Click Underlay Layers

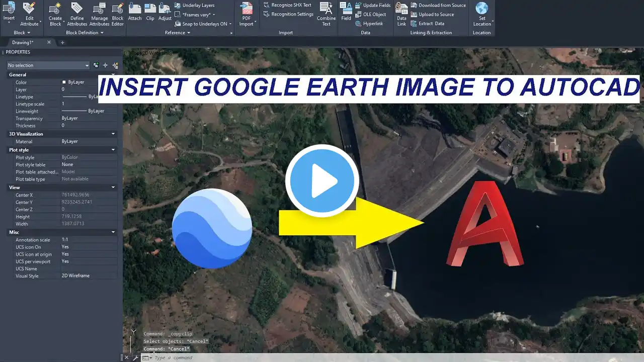[x=194, y=5]
